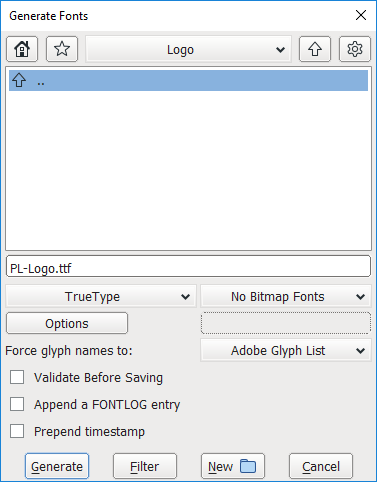The height and width of the screenshot is (482, 377).
Task: Select the parent directory ".." row
Action: (189, 80)
